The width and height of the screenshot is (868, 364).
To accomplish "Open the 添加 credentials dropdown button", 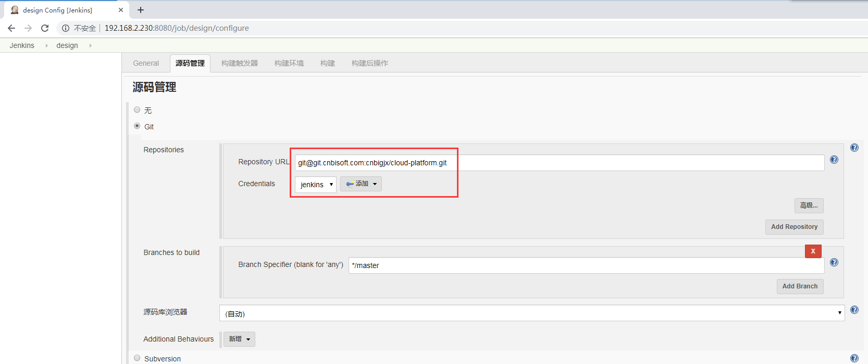I will click(361, 184).
